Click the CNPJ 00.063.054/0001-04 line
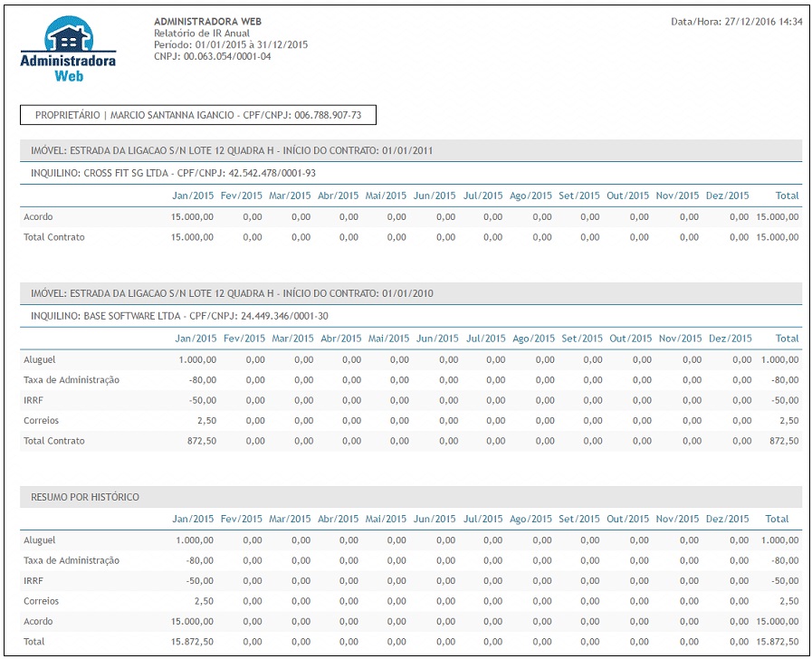 click(x=213, y=56)
